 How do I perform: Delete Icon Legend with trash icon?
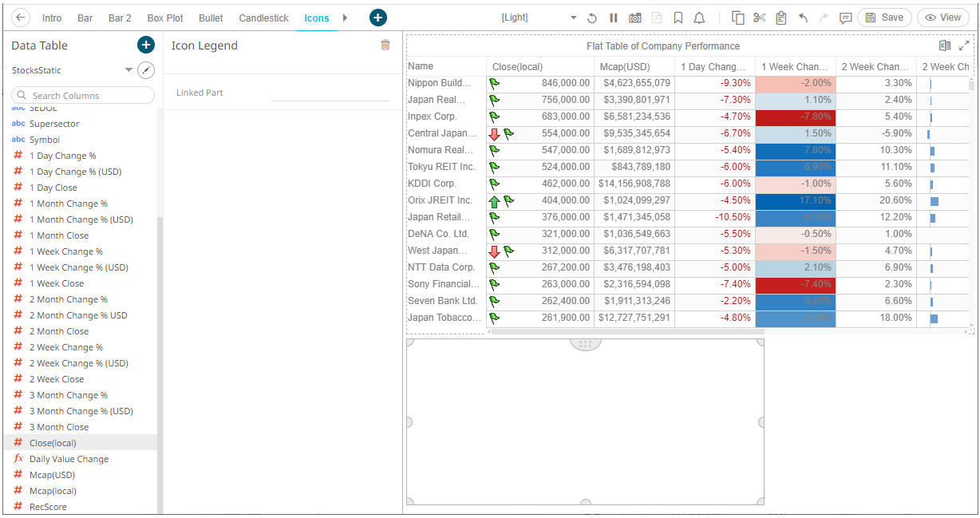click(x=385, y=45)
